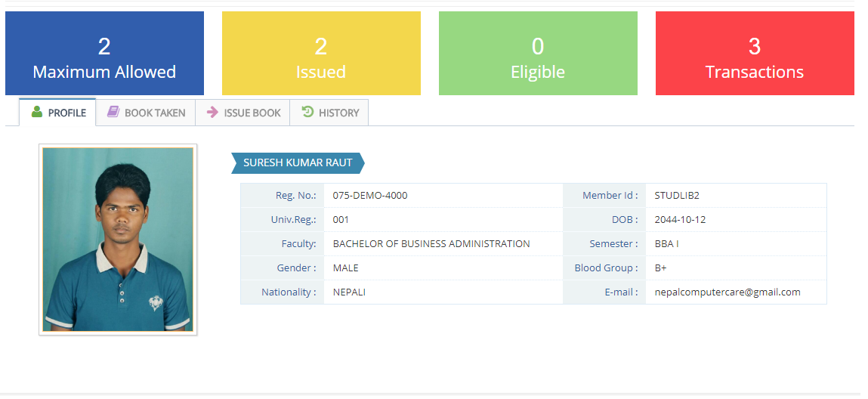Click the student profile photo
Image resolution: width=868 pixels, height=399 pixels.
click(x=118, y=239)
